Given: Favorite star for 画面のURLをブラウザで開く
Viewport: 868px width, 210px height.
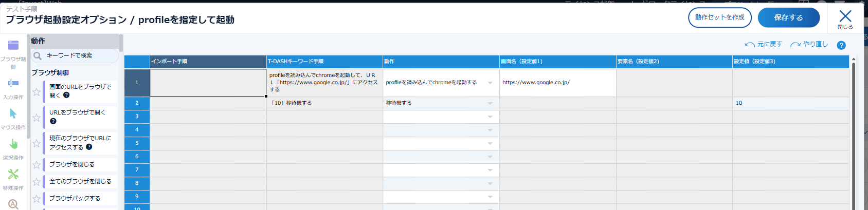Looking at the screenshot, I should point(37,92).
